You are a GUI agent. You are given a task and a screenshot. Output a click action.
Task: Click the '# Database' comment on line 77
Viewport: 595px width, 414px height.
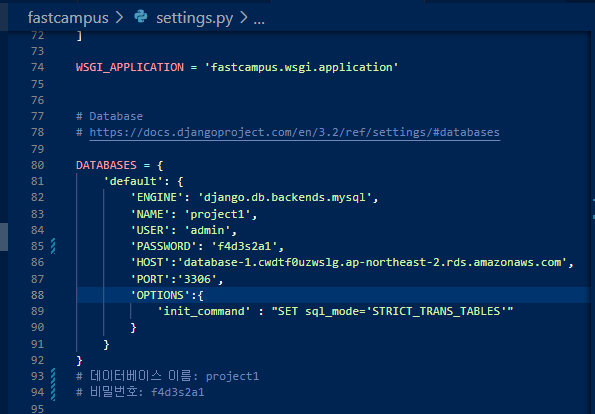[109, 116]
